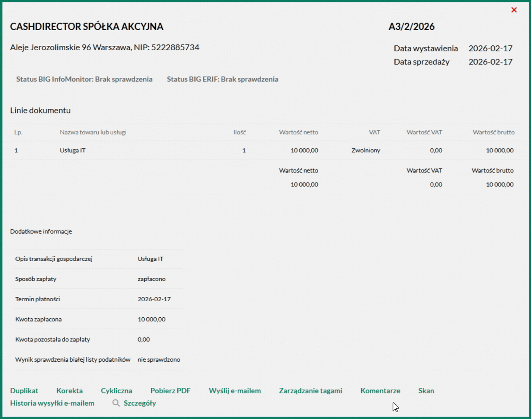
Task: Click the Opis transakcji gospodarczej label
Action: tap(54, 259)
